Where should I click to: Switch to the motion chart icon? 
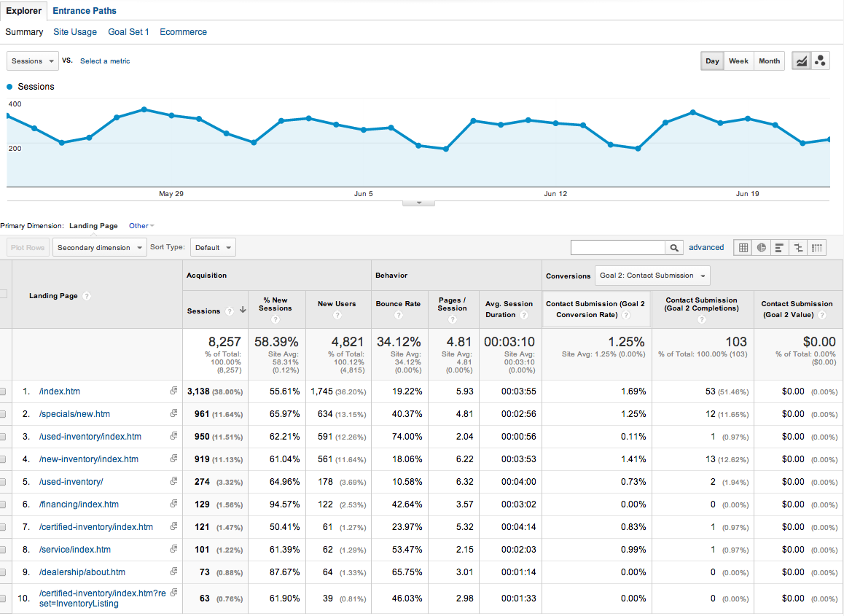click(820, 61)
